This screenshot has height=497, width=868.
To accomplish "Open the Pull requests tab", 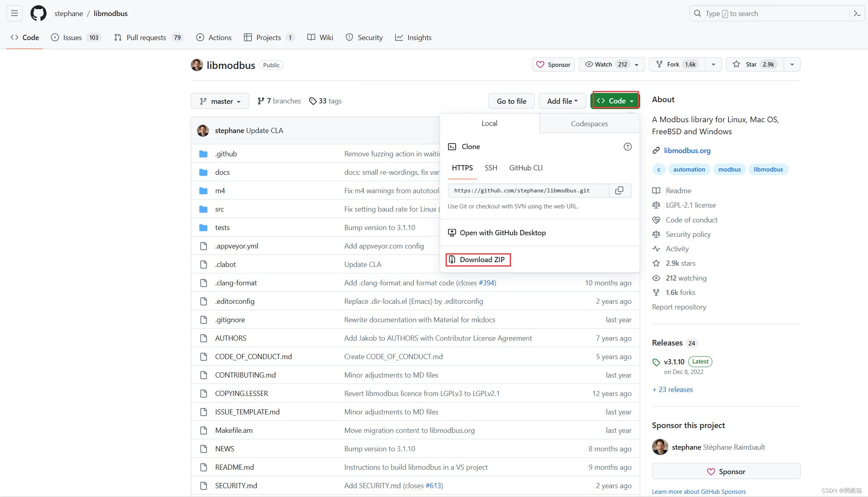I will [x=146, y=38].
